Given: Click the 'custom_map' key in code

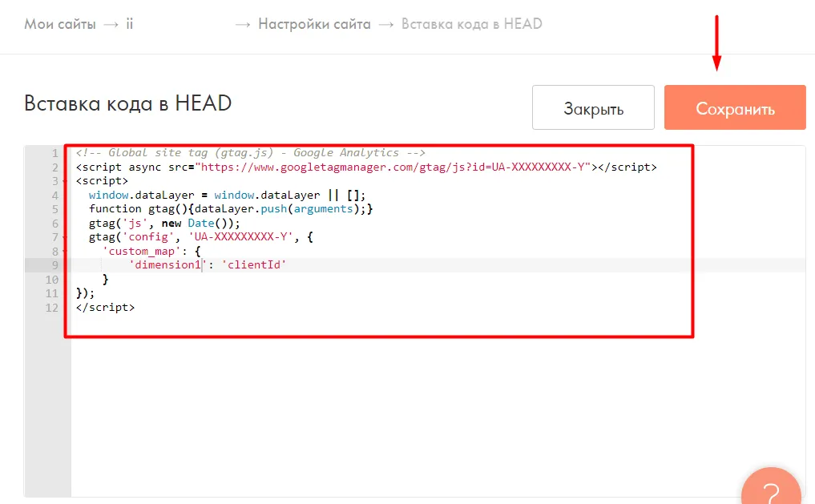Looking at the screenshot, I should [x=141, y=252].
